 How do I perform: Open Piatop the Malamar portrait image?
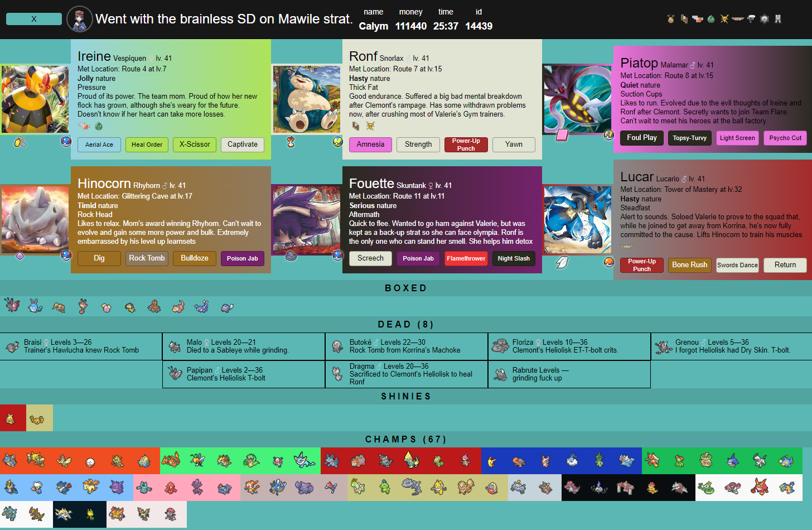578,99
